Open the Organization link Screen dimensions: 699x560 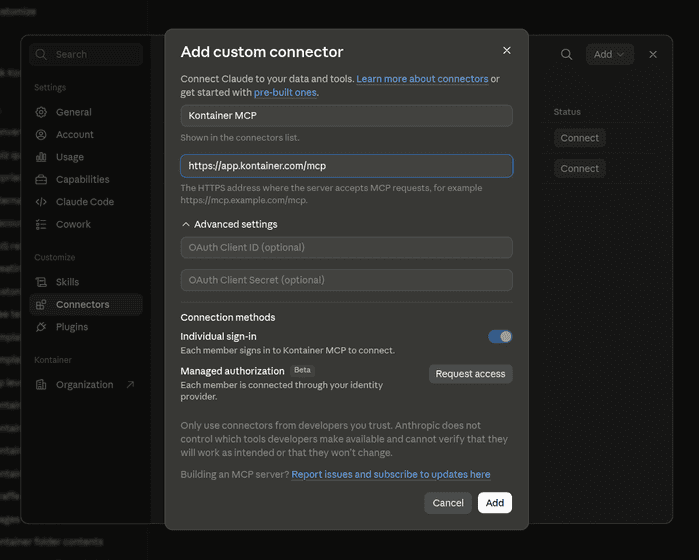[x=86, y=384]
